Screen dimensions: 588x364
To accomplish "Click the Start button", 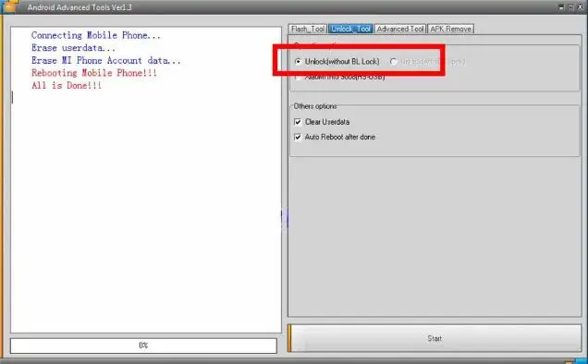I will coord(435,338).
